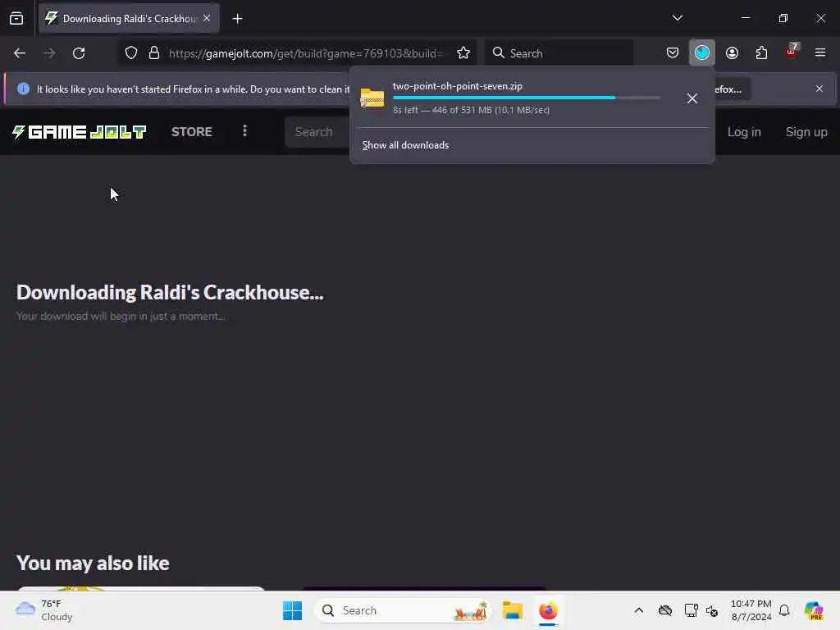Click the Downloading Raldi's Crackhouse heading
Screen dimensions: 840x630
(x=170, y=293)
